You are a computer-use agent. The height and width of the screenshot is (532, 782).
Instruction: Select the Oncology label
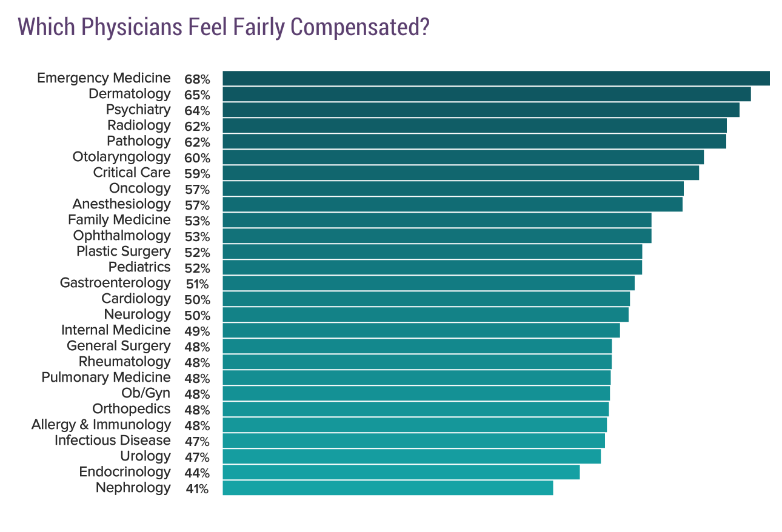pyautogui.click(x=140, y=188)
